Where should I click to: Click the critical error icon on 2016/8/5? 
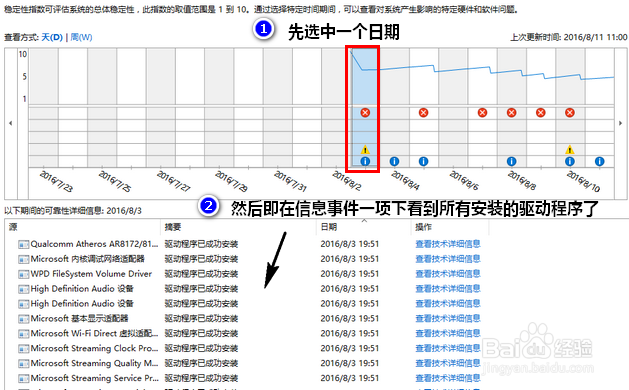point(423,113)
